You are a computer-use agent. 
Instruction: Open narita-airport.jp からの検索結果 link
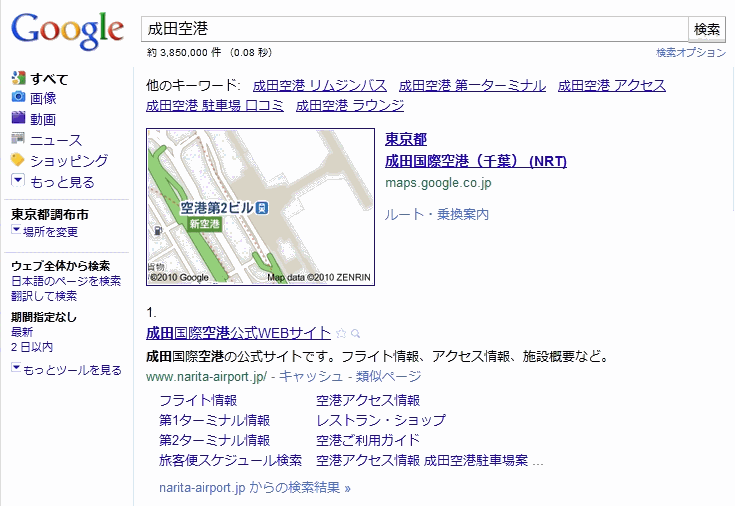255,488
